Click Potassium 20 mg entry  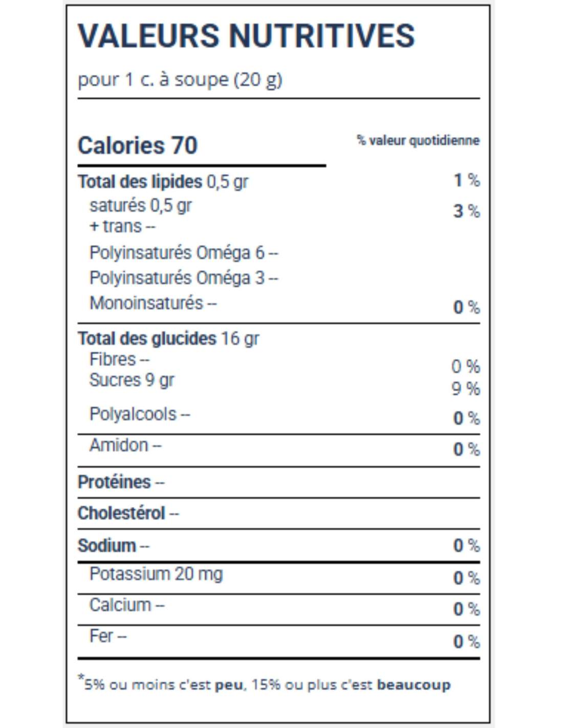(x=156, y=574)
